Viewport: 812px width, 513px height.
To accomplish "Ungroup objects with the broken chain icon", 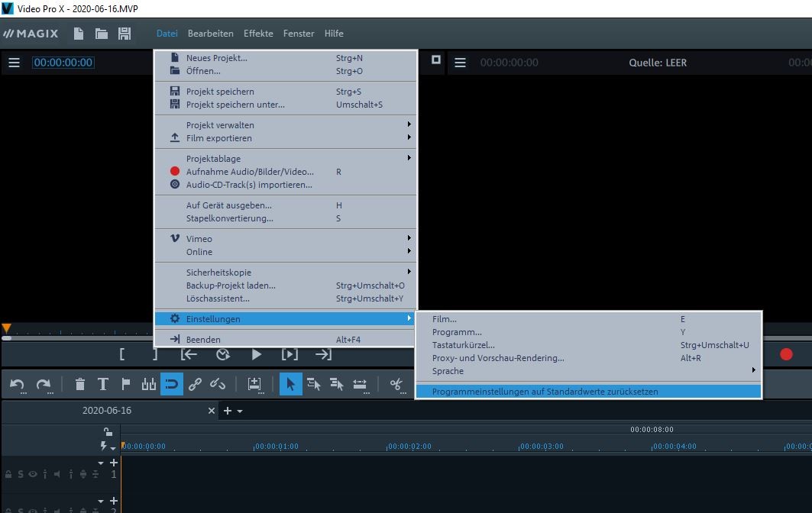I will 218,384.
